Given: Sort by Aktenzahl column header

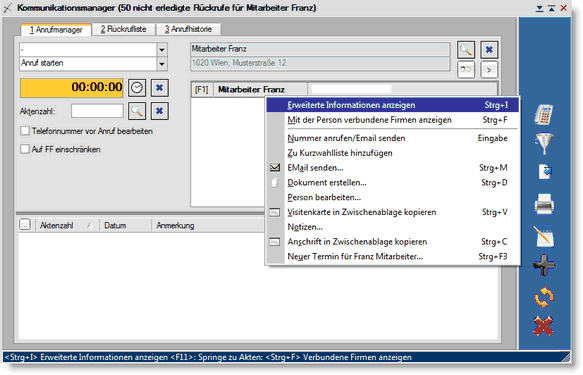Looking at the screenshot, I should (x=67, y=225).
